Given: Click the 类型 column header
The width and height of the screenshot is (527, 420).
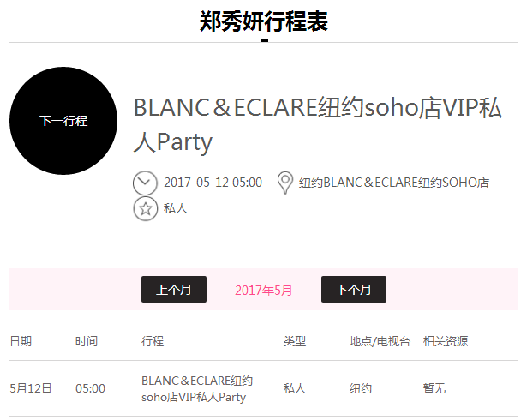Looking at the screenshot, I should pos(295,341).
